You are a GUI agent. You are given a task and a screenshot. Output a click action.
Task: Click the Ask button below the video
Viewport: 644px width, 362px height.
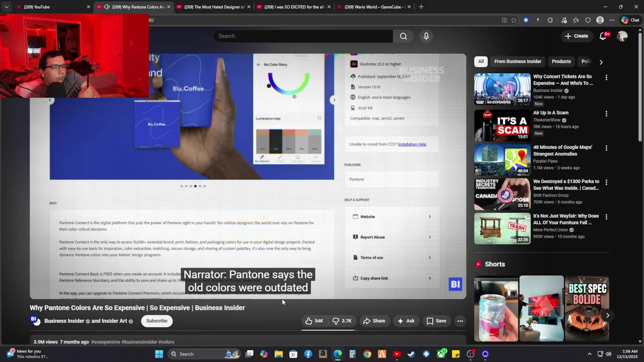click(406, 321)
